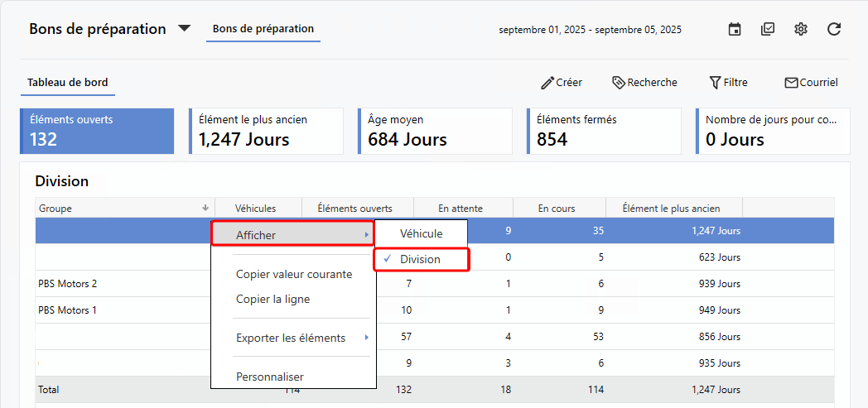868x408 pixels.
Task: Click the Éléments ouverts 132 tile
Action: (97, 131)
